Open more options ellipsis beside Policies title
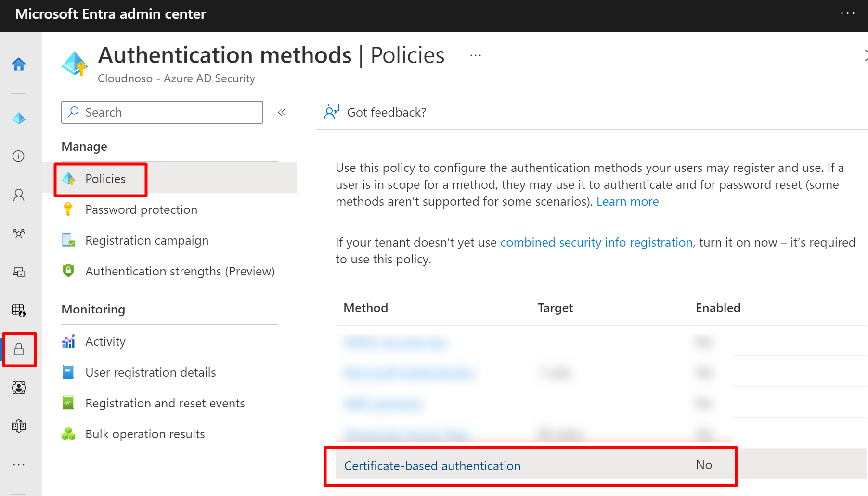 tap(475, 56)
